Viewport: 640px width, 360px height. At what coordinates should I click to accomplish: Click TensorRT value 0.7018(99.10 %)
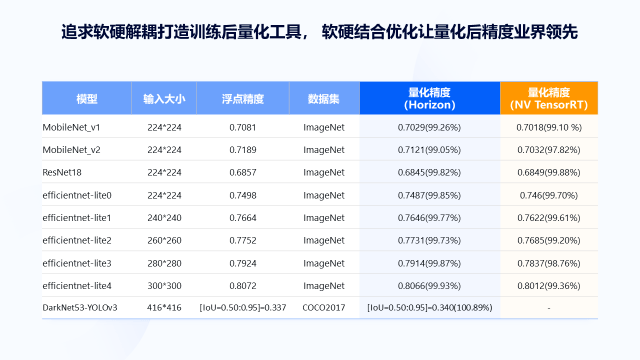[549, 127]
